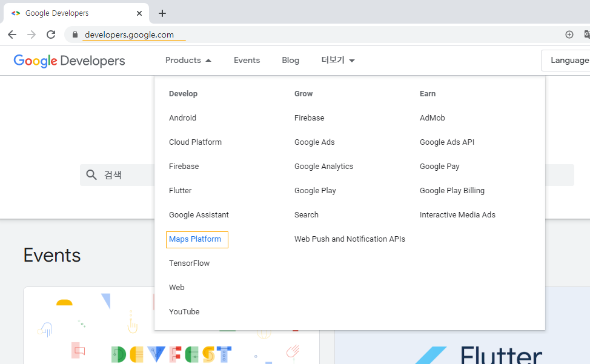Image resolution: width=590 pixels, height=364 pixels.
Task: Choose Flutter from the Products menu
Action: (x=181, y=191)
